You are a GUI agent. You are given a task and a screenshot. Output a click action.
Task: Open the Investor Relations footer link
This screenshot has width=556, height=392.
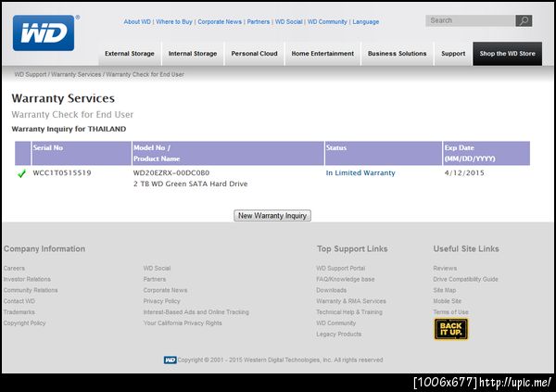pos(27,280)
